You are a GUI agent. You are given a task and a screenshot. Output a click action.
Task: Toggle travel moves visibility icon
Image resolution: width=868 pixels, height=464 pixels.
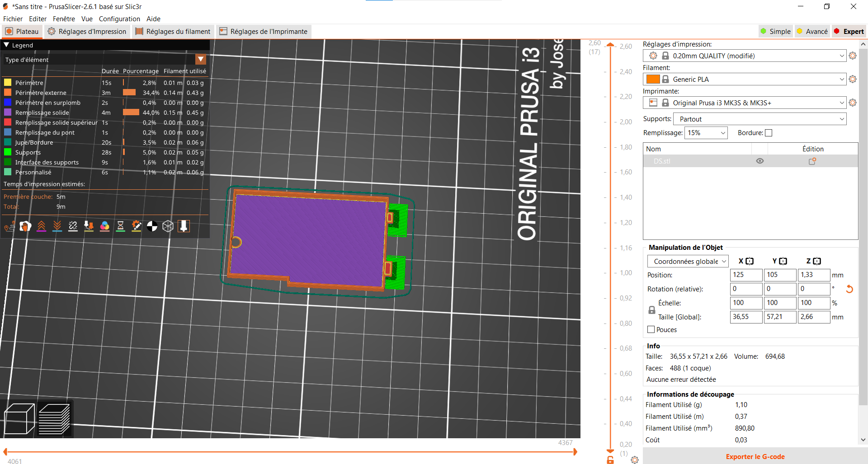click(x=9, y=226)
